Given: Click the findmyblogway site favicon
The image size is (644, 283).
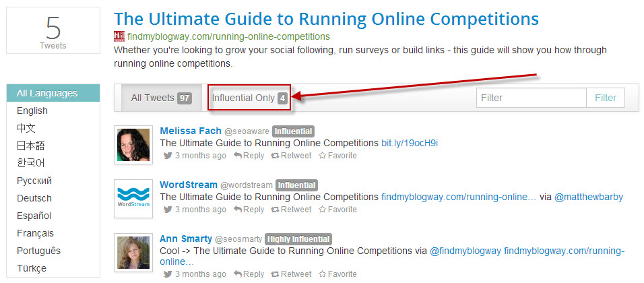Looking at the screenshot, I should click(119, 36).
